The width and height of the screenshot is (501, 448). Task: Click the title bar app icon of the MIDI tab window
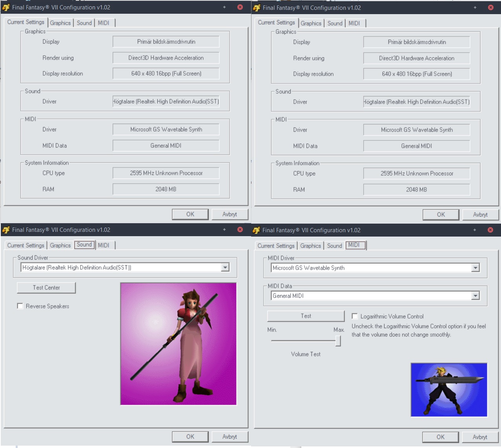tap(256, 230)
